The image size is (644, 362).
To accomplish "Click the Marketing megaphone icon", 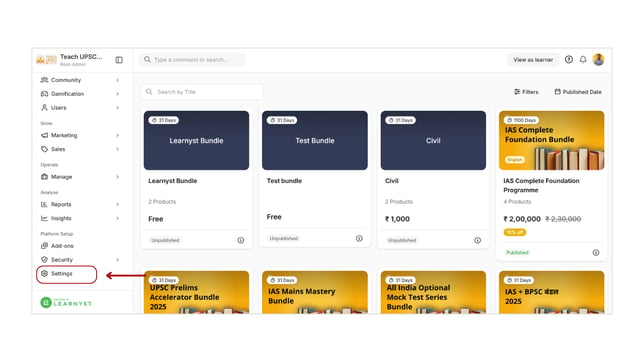I will click(44, 135).
